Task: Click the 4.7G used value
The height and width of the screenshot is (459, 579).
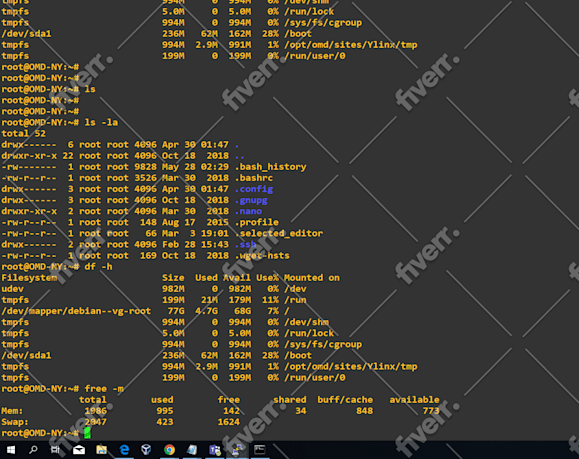Action: point(206,311)
